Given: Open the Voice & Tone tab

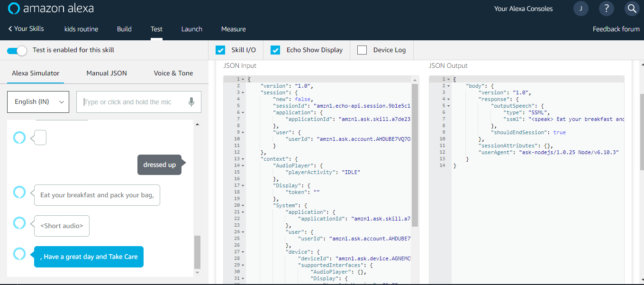Looking at the screenshot, I should [x=173, y=73].
